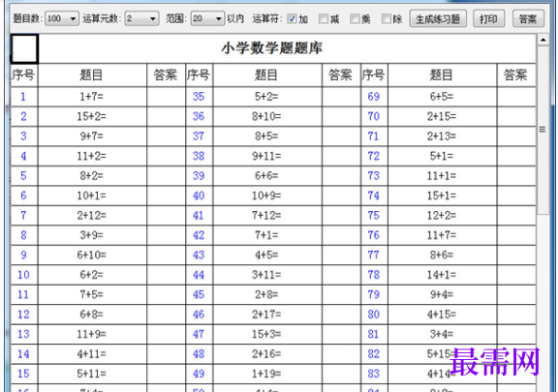The width and height of the screenshot is (558, 392).
Task: Select question cell 1+19=
Action: (267, 374)
